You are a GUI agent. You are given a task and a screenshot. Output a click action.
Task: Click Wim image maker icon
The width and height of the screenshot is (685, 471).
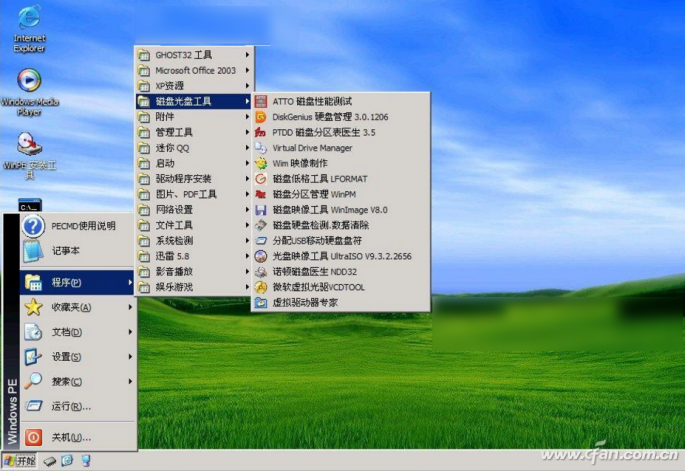(261, 163)
